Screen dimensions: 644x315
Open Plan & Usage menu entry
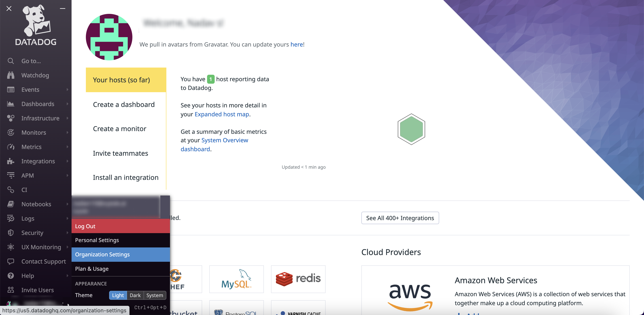point(121,269)
